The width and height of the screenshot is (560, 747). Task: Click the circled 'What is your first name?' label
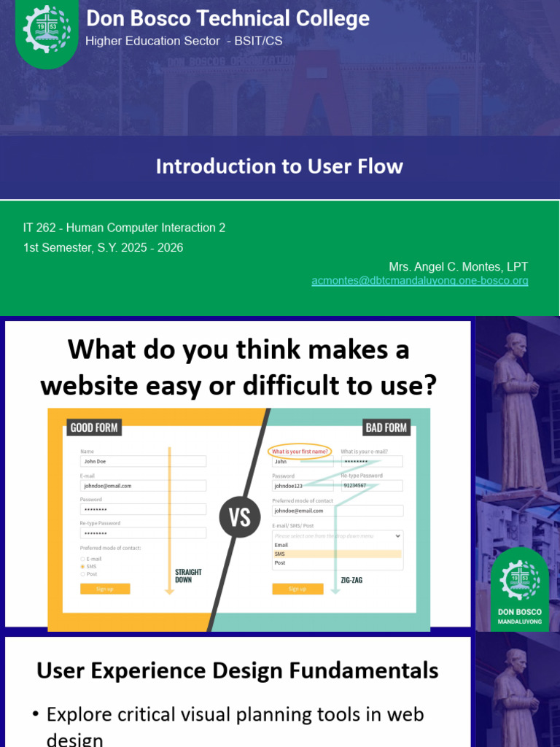pyautogui.click(x=300, y=451)
